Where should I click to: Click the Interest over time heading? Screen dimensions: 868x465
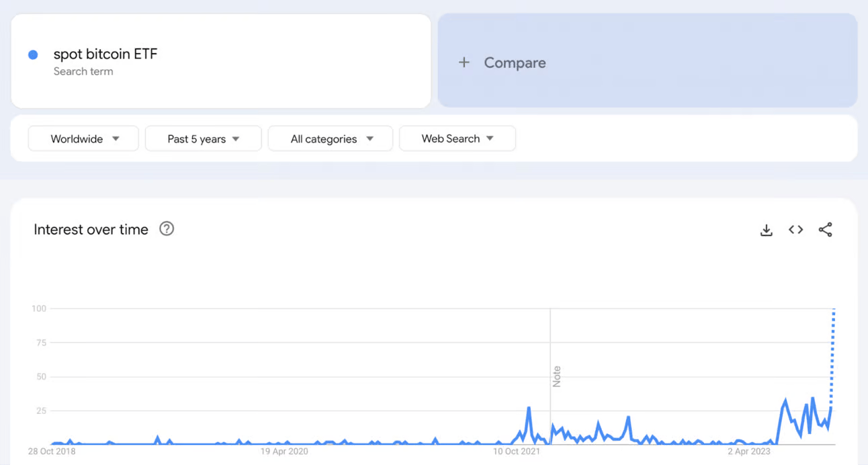tap(91, 230)
